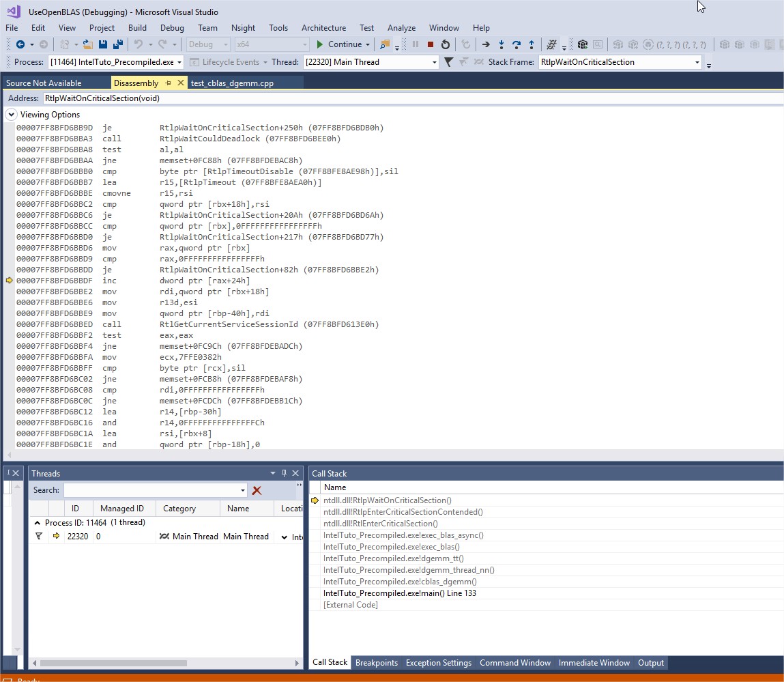The image size is (784, 682).
Task: Toggle auto-hide pin on Threads panel
Action: click(x=284, y=473)
